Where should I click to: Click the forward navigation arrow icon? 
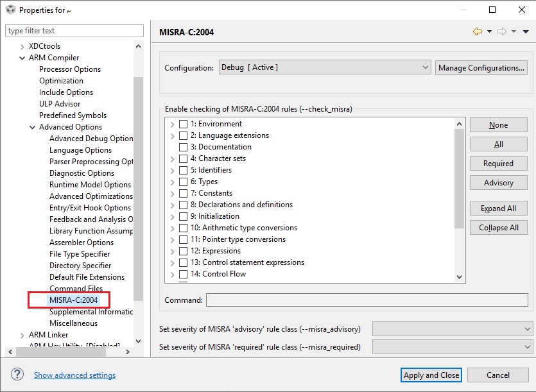click(x=502, y=31)
